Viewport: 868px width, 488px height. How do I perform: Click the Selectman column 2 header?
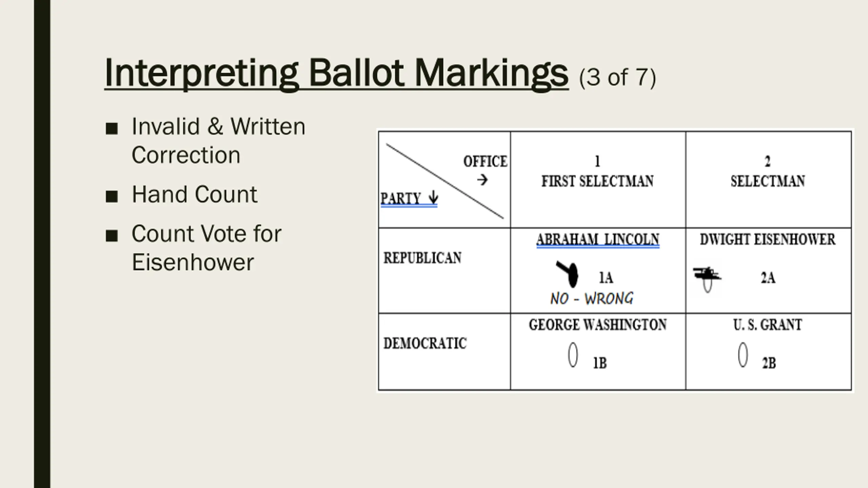point(768,181)
